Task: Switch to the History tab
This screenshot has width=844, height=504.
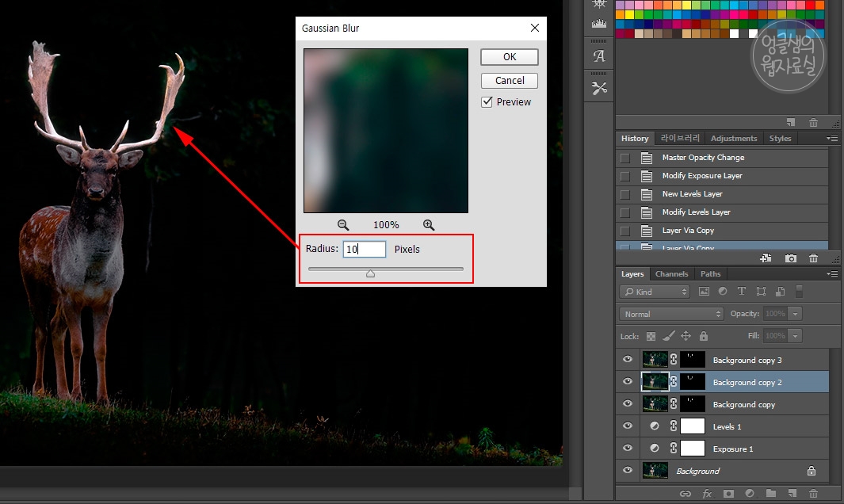Action: pos(635,139)
